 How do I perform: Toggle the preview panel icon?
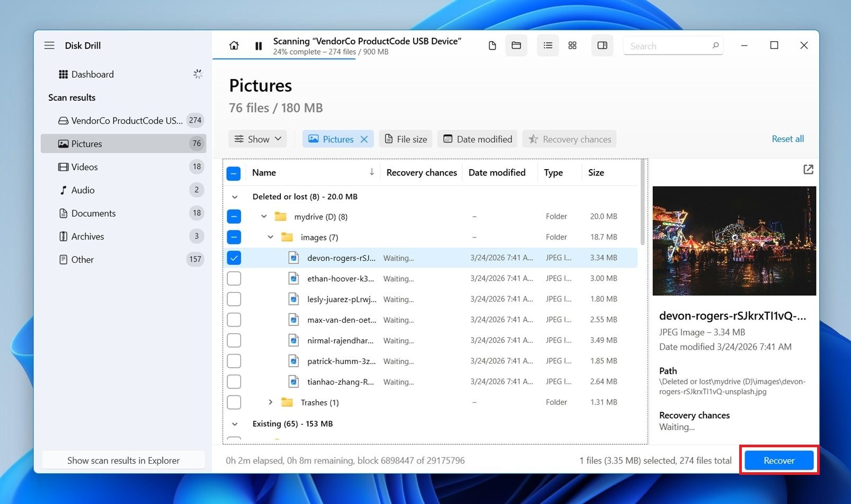pyautogui.click(x=602, y=46)
